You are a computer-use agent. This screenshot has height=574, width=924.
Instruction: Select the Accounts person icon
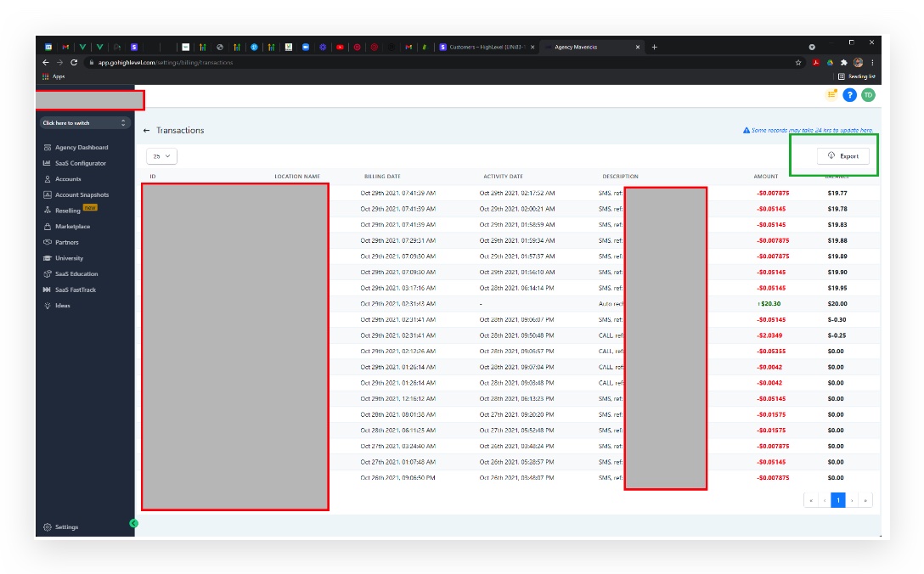click(48, 179)
